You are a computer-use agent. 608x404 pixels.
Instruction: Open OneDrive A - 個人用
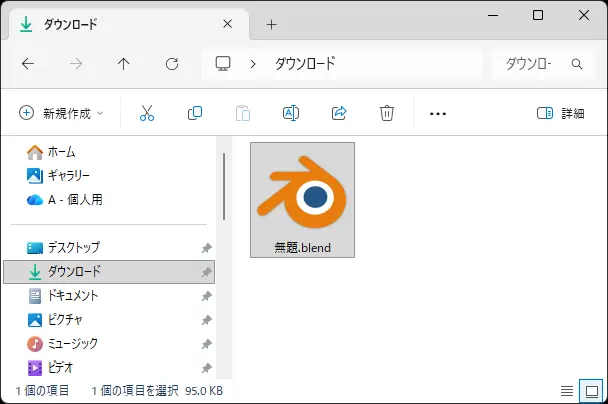click(65, 200)
